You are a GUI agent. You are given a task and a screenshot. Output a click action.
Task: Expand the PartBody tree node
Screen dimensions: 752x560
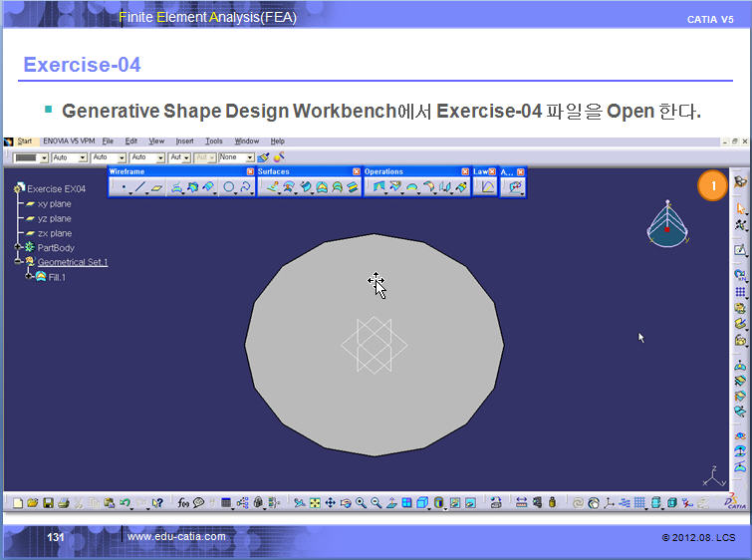click(x=19, y=247)
